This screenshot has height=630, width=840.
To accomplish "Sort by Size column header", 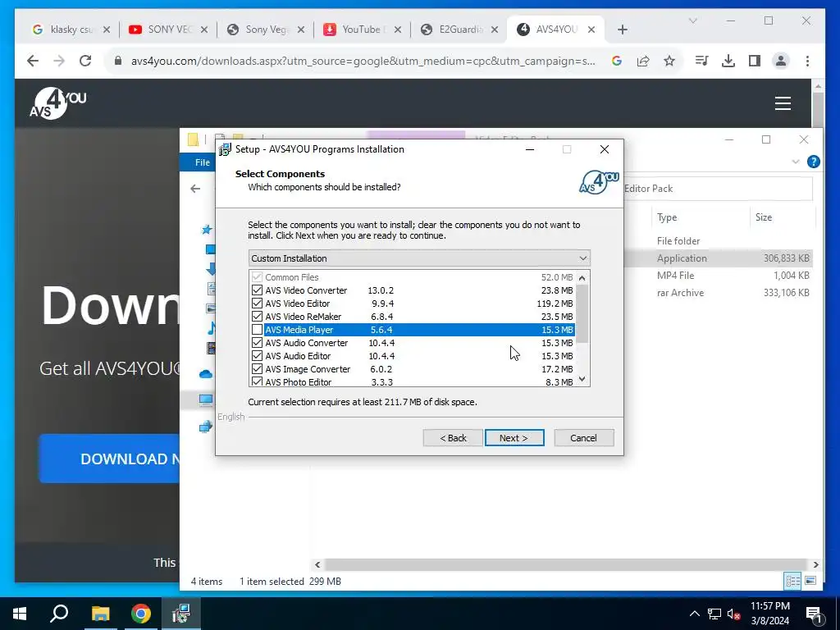I will [764, 217].
